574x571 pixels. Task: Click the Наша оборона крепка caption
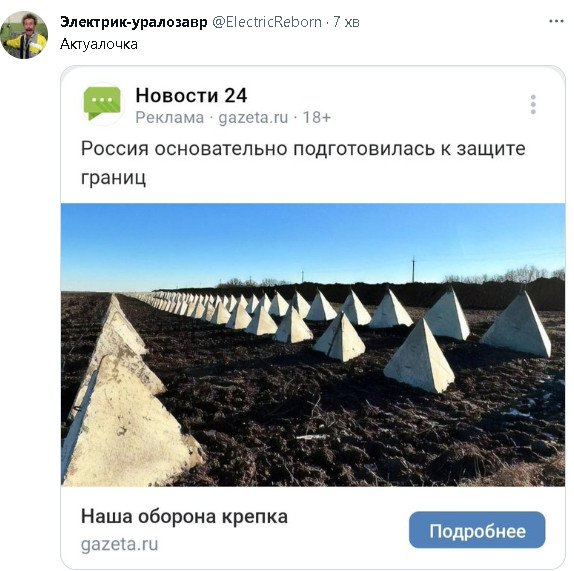point(184,516)
